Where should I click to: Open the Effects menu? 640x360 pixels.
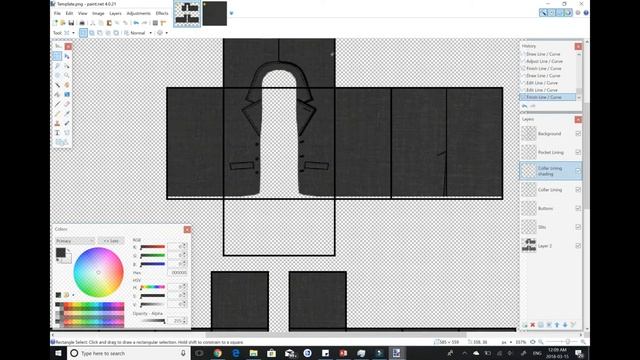[x=162, y=13]
